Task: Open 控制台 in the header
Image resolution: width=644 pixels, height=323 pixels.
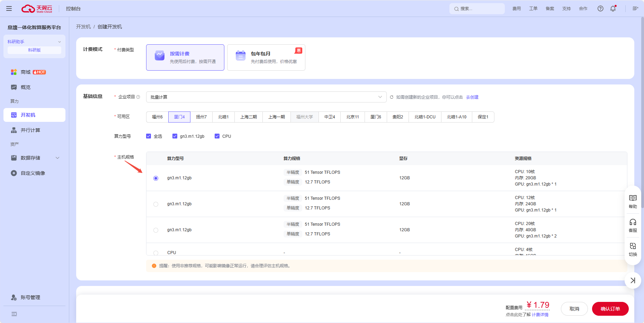Action: pos(73,9)
